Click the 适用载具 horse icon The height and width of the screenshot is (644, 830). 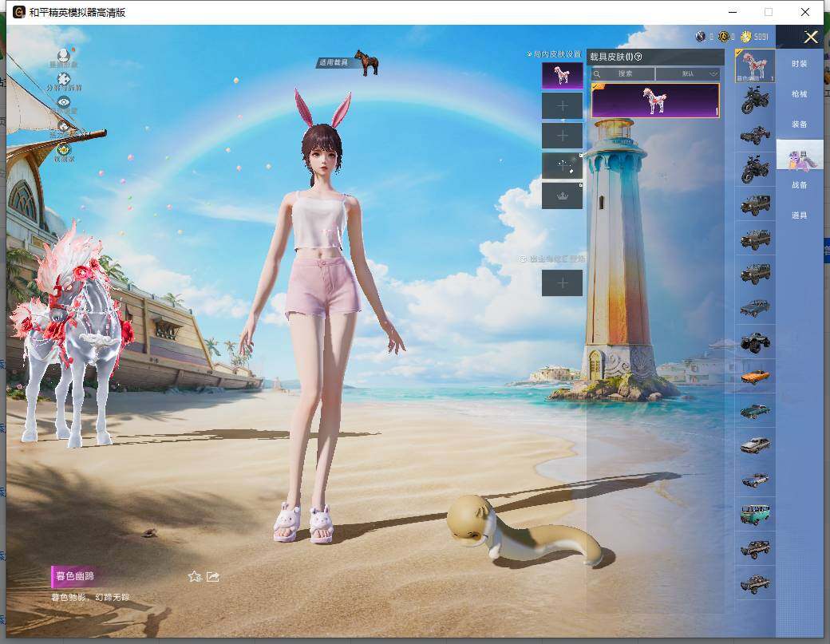pos(366,62)
